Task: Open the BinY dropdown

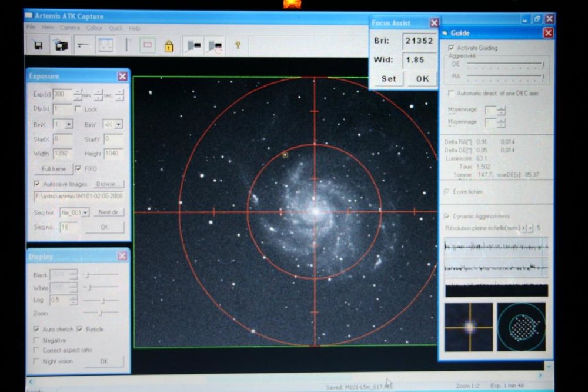Action: tap(113, 124)
